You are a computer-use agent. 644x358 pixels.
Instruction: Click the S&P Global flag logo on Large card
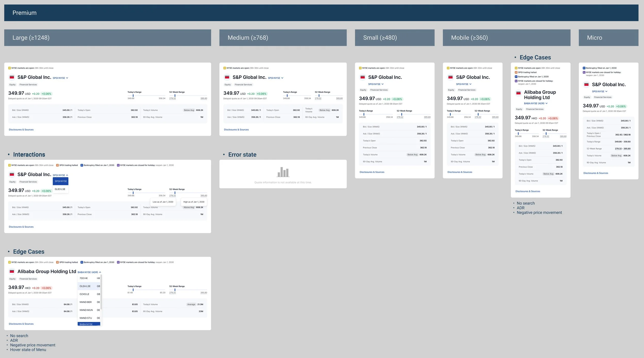pyautogui.click(x=12, y=77)
